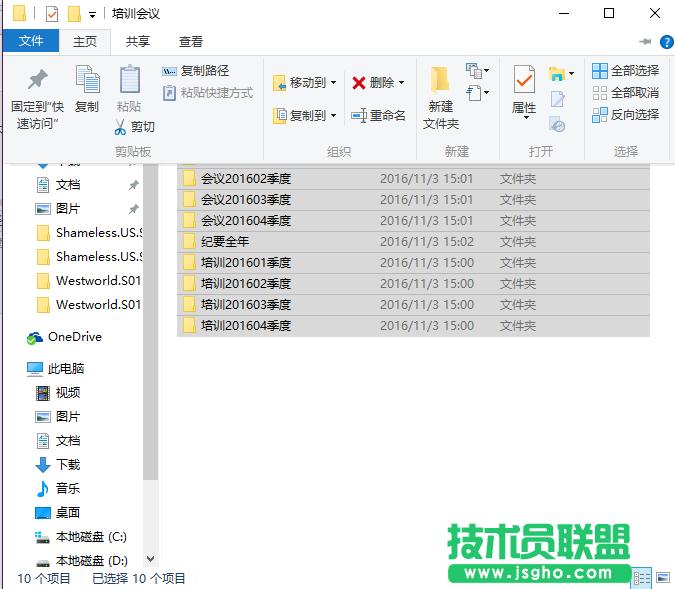This screenshot has height=589, width=675.
Task: Click the Delete (删除) red X icon
Action: pos(359,83)
